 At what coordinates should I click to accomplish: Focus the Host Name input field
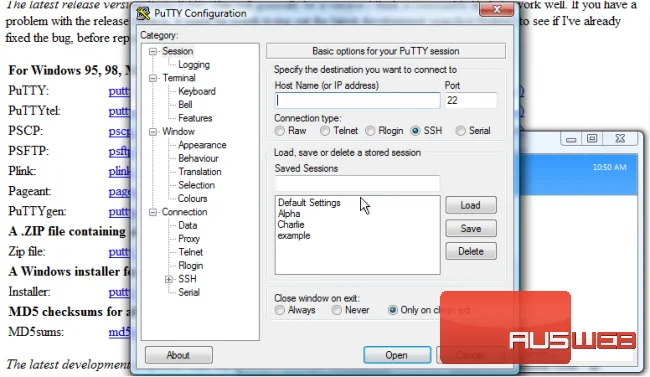coord(357,100)
